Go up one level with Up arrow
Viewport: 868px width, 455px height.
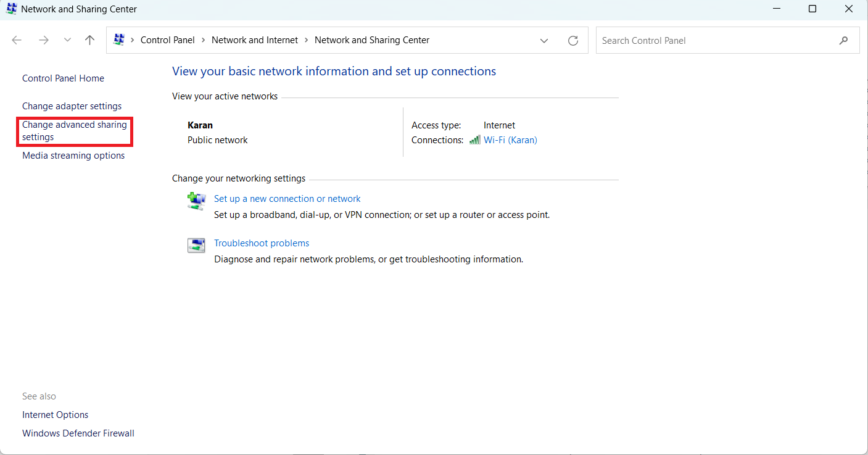(x=90, y=40)
